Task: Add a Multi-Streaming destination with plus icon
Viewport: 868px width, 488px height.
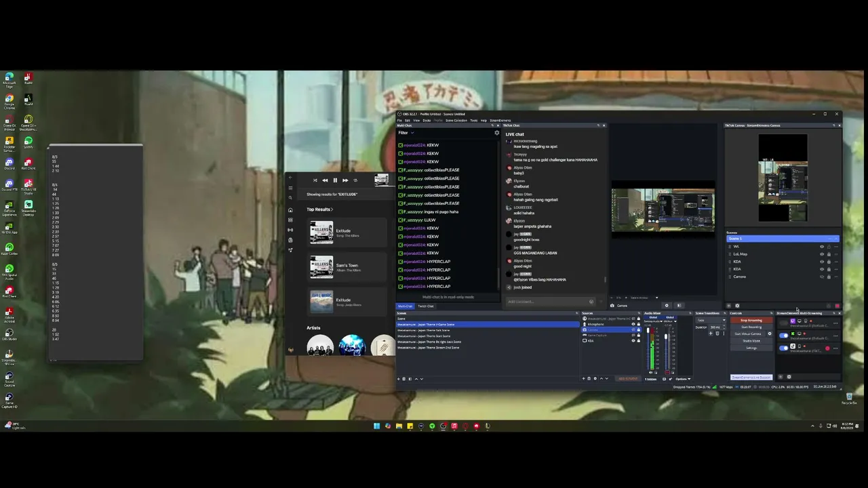Action: (780, 377)
